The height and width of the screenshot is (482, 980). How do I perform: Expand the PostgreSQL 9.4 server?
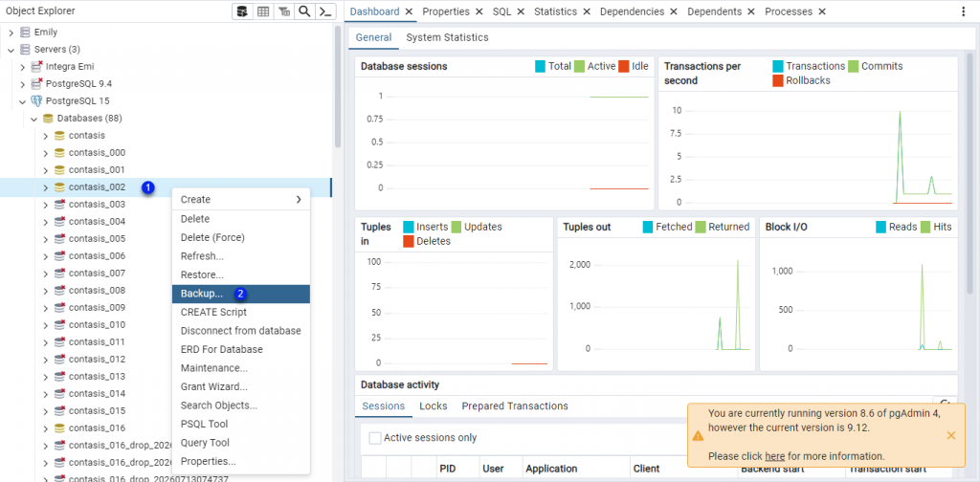click(23, 83)
